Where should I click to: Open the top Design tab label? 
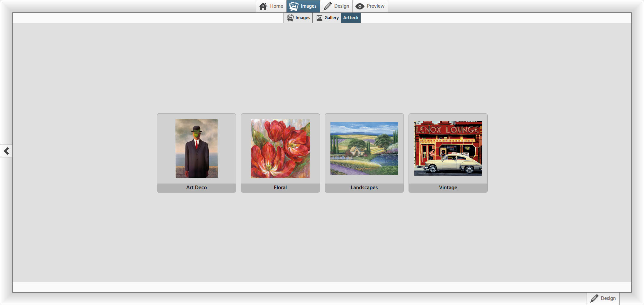click(341, 6)
